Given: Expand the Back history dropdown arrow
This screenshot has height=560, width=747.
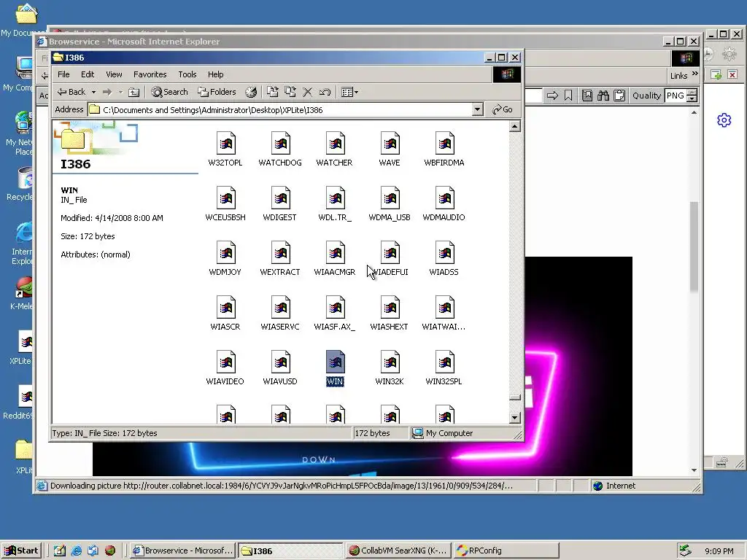Looking at the screenshot, I should [x=93, y=92].
